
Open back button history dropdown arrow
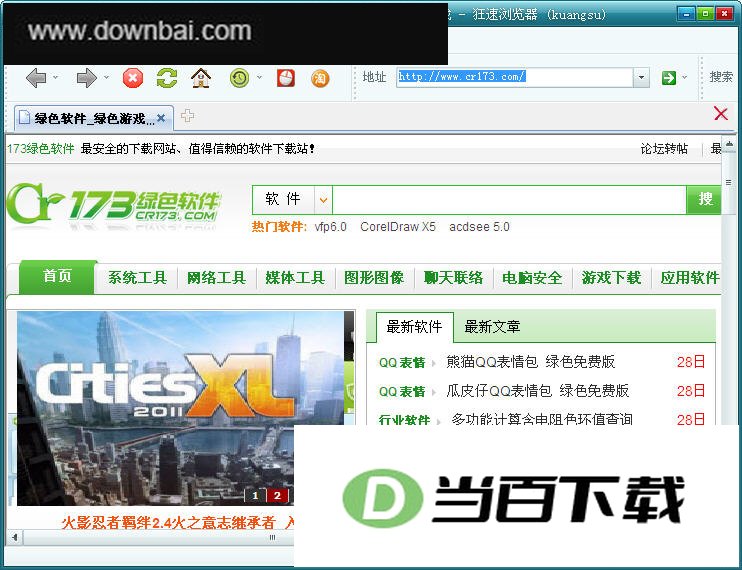point(55,77)
